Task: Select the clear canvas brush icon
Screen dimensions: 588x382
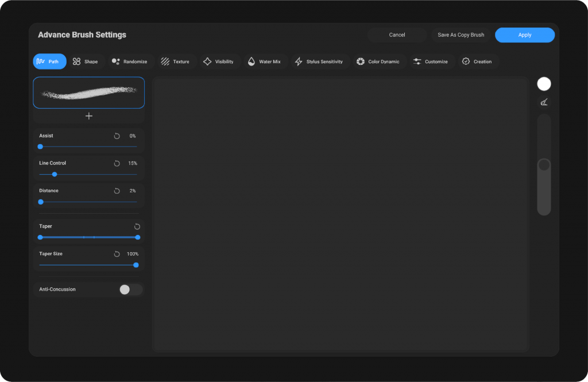Action: [x=544, y=103]
